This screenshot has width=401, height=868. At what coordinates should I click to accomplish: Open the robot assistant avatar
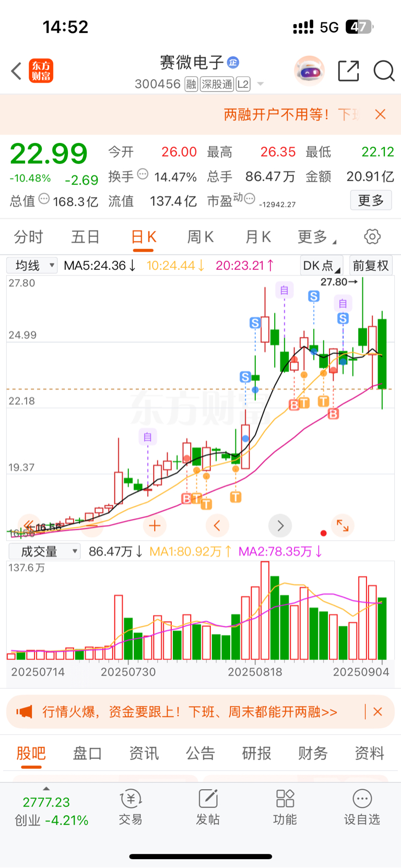pyautogui.click(x=310, y=70)
